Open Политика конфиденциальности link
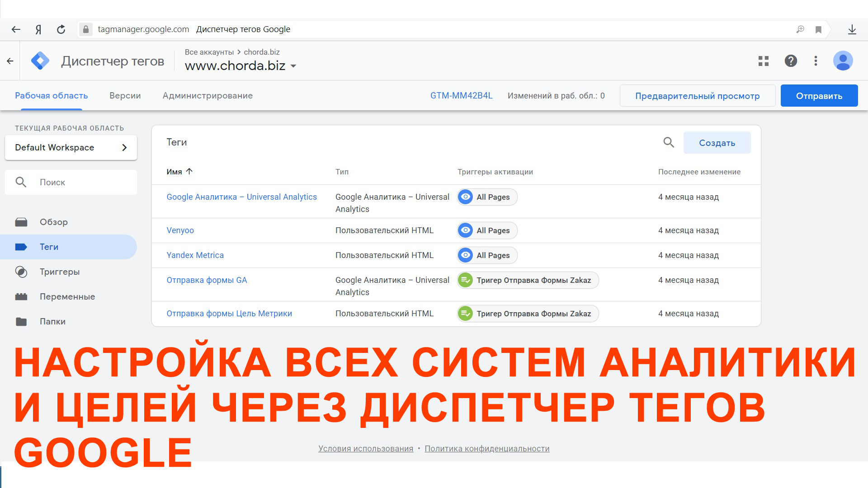Screen dimensions: 868x488 (487, 449)
